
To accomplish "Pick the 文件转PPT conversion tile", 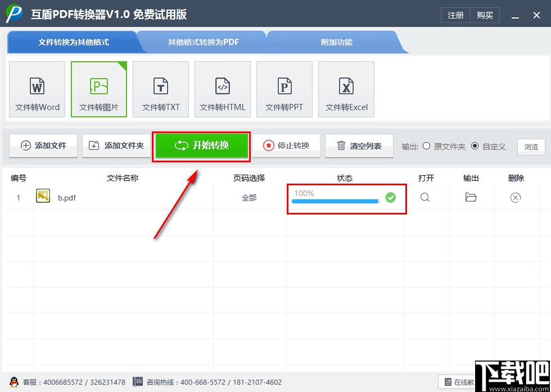I will click(x=284, y=89).
